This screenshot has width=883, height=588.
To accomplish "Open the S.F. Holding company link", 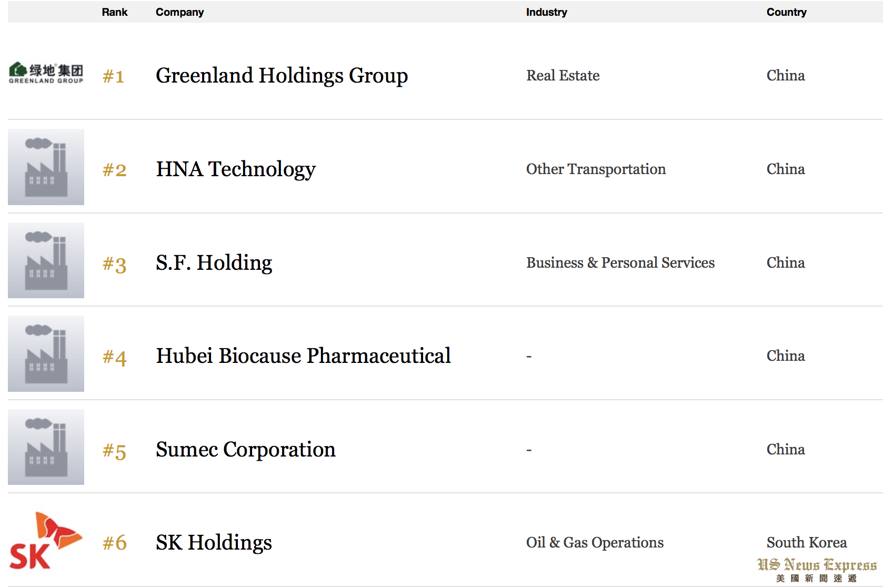I will [x=214, y=262].
